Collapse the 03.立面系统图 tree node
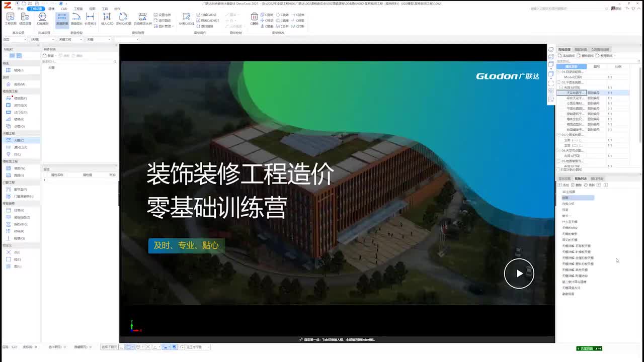This screenshot has width=644, height=362. pos(558,135)
